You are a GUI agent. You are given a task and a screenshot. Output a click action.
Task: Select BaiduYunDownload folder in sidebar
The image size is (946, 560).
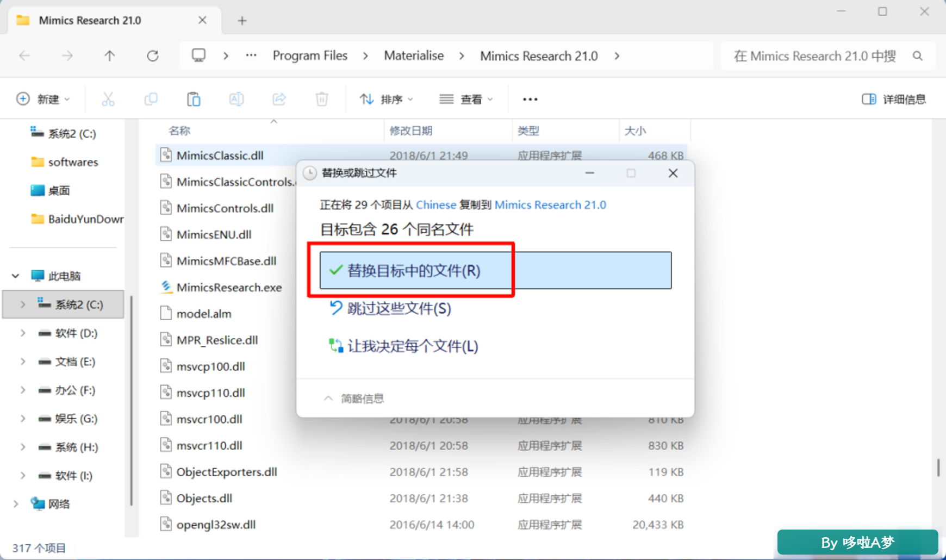77,219
